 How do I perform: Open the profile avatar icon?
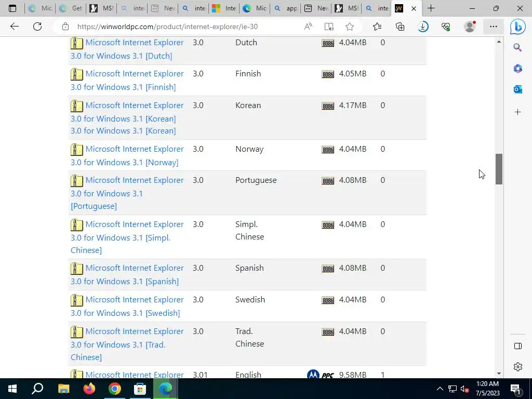470,26
